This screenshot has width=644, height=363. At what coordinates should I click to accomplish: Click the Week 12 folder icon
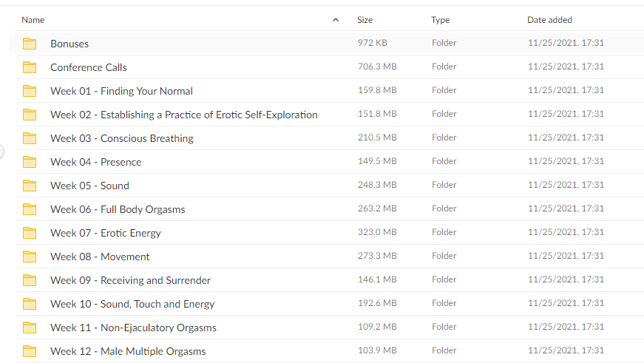(30, 351)
